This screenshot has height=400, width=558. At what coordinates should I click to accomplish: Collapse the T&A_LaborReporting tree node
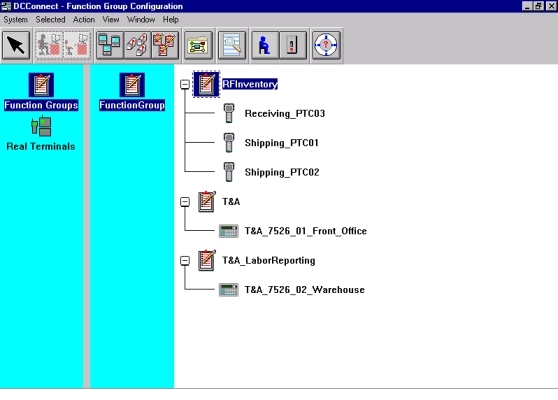[x=185, y=260]
